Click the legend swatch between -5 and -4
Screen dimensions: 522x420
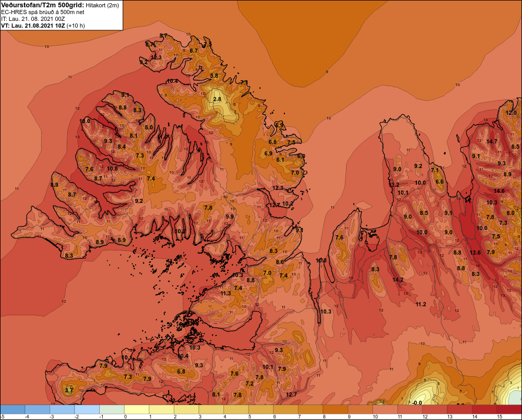click(x=13, y=410)
